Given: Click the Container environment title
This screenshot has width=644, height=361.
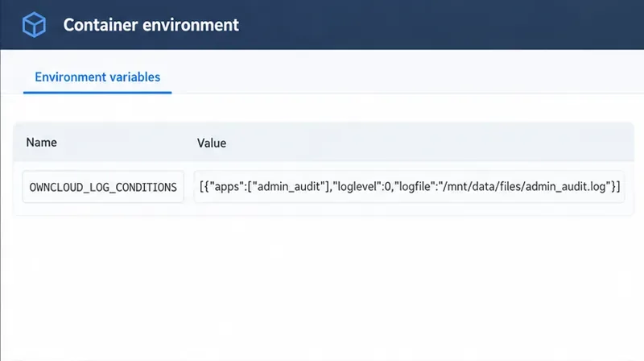Looking at the screenshot, I should (151, 25).
